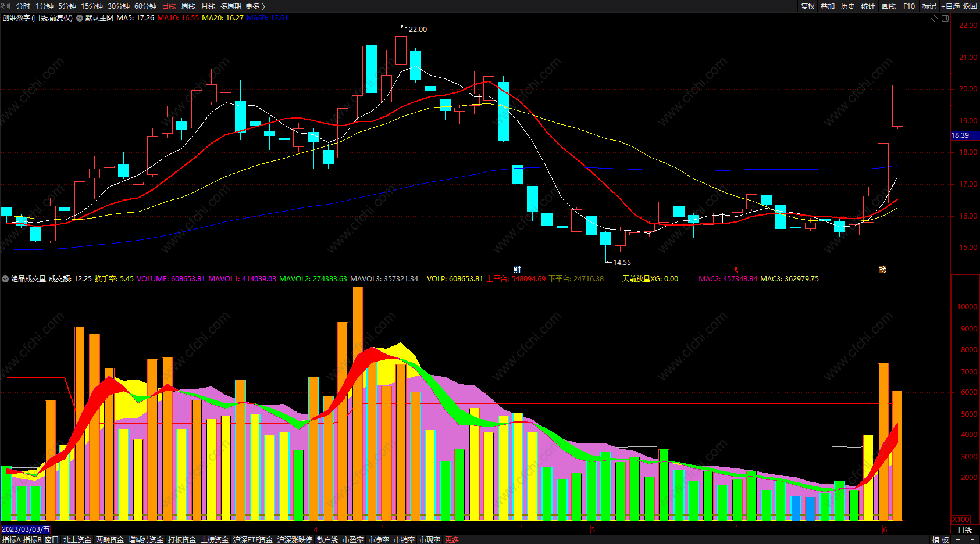Click the 日线 label at time axis right
The height and width of the screenshot is (544, 980).
(x=965, y=529)
